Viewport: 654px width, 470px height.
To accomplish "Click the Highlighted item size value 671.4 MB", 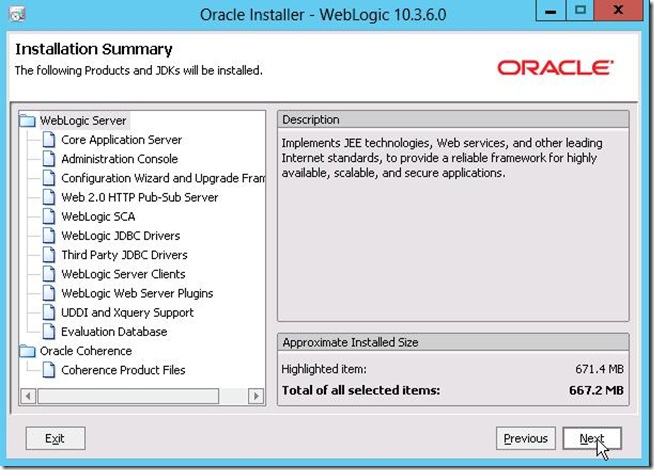I will click(599, 369).
